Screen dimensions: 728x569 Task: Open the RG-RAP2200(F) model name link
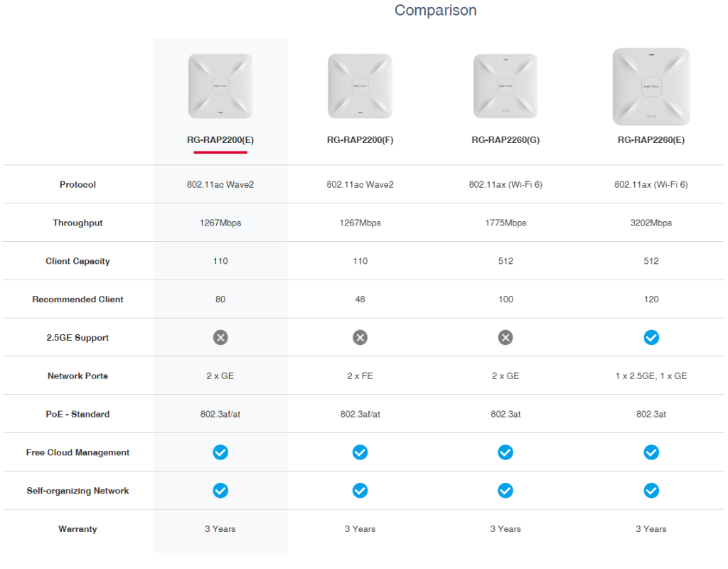360,140
